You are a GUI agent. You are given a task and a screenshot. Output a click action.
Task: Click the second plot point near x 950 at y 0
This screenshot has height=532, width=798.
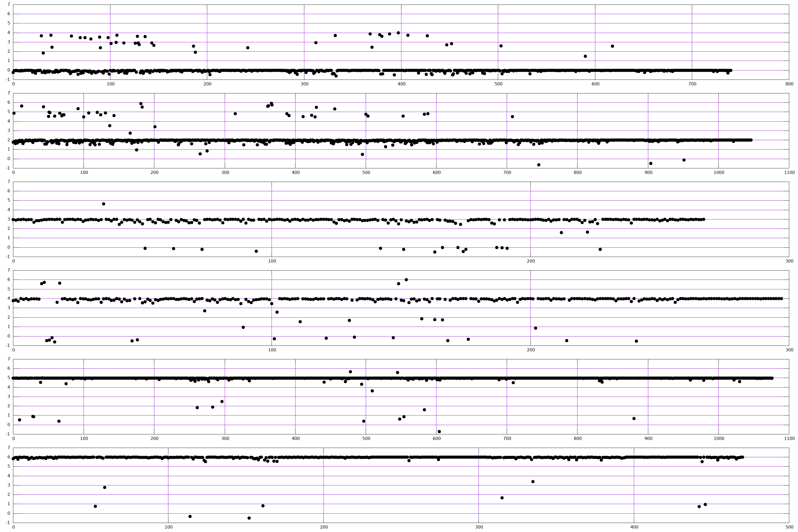pos(684,160)
